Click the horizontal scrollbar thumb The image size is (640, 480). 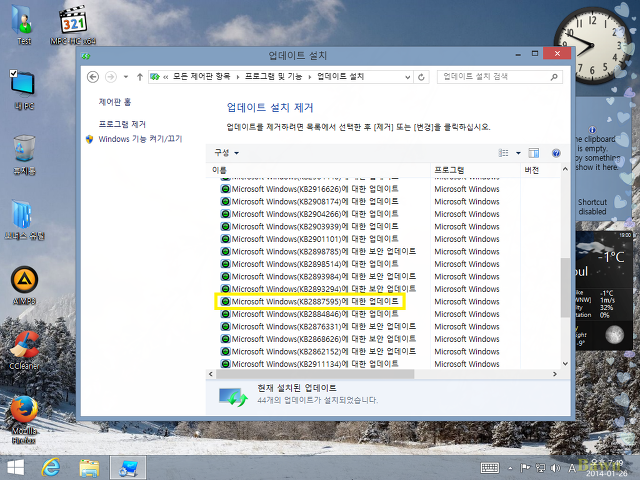pyautogui.click(x=315, y=374)
